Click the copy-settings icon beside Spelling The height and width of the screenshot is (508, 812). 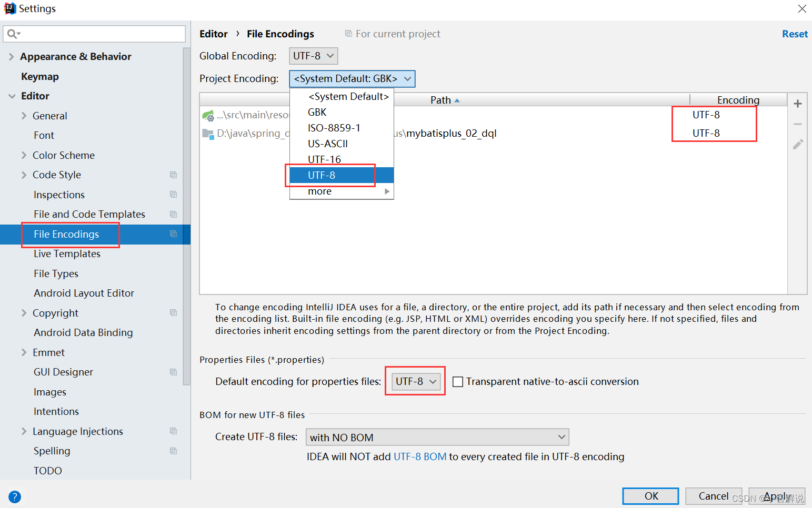pos(174,451)
